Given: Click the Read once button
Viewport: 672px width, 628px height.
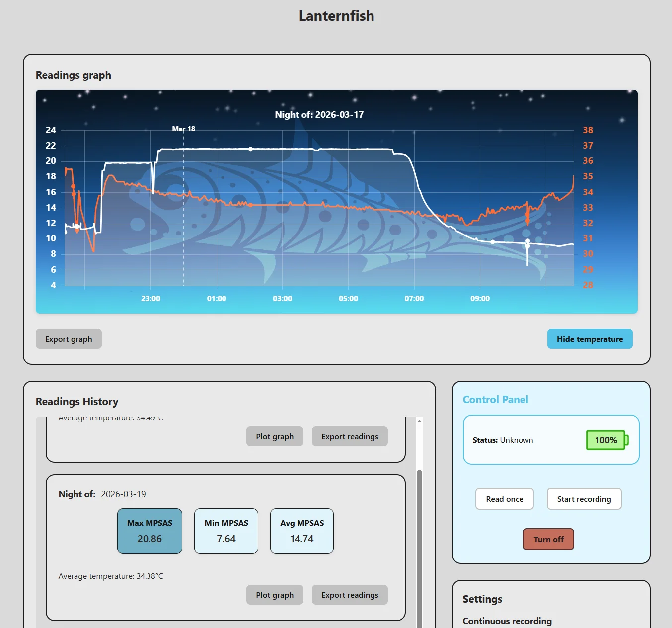Looking at the screenshot, I should (x=505, y=499).
